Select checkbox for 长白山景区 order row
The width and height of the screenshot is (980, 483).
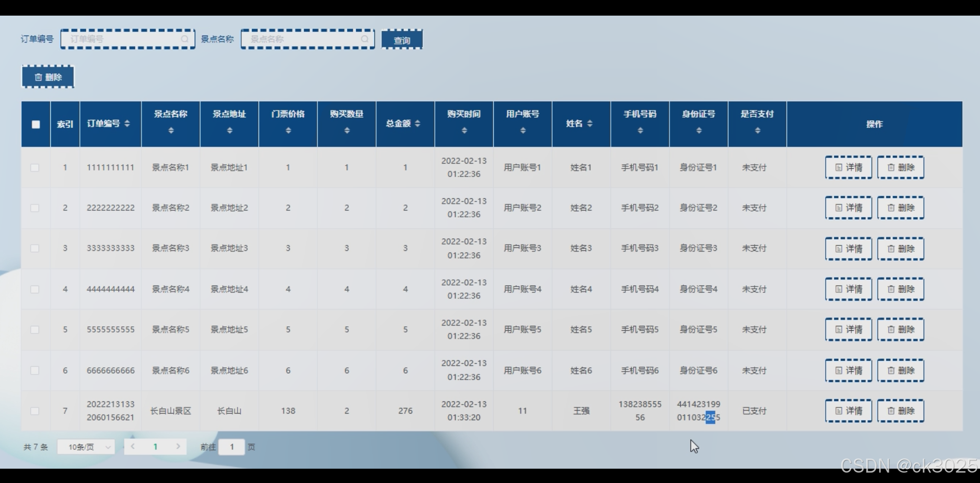tap(35, 411)
